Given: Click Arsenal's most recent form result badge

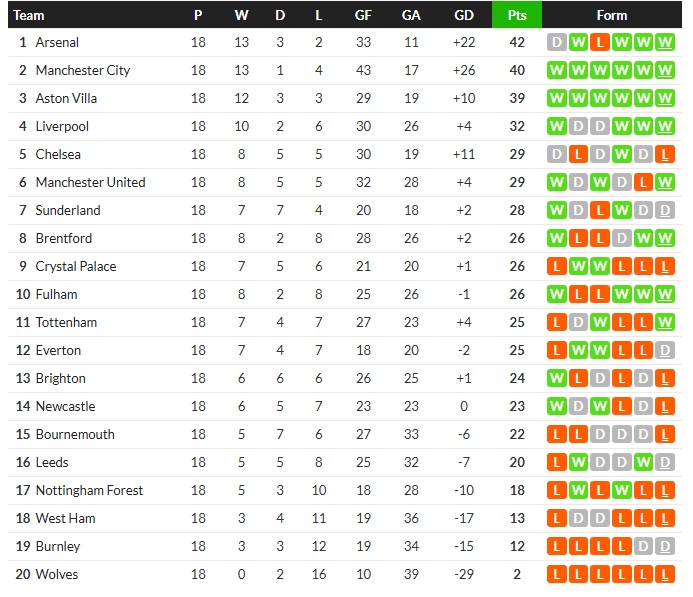Looking at the screenshot, I should [x=667, y=43].
